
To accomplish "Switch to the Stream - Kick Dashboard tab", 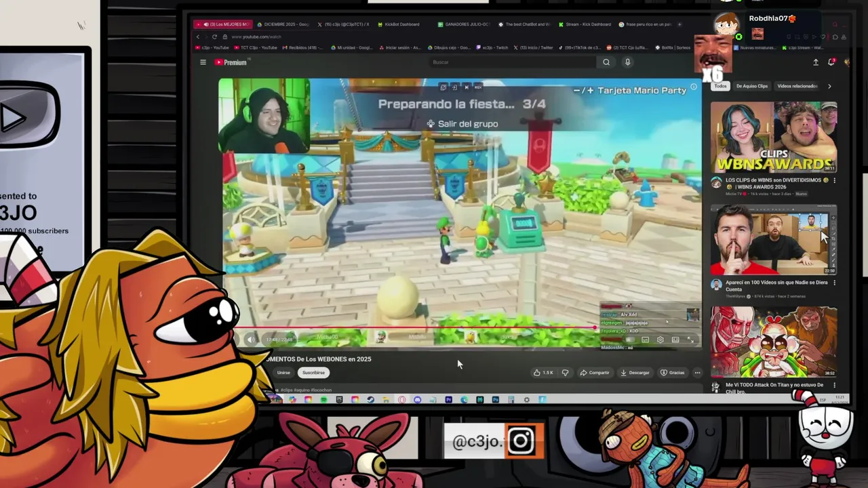I will [x=585, y=24].
